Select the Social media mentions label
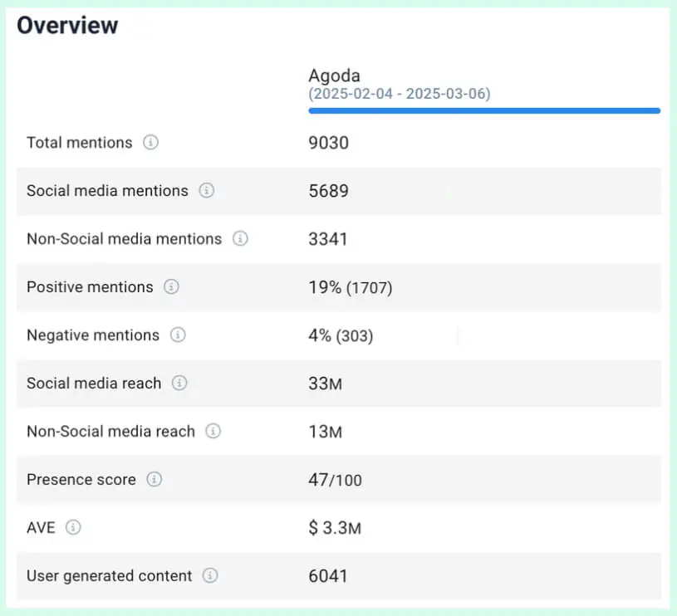This screenshot has width=677, height=616. 107,191
